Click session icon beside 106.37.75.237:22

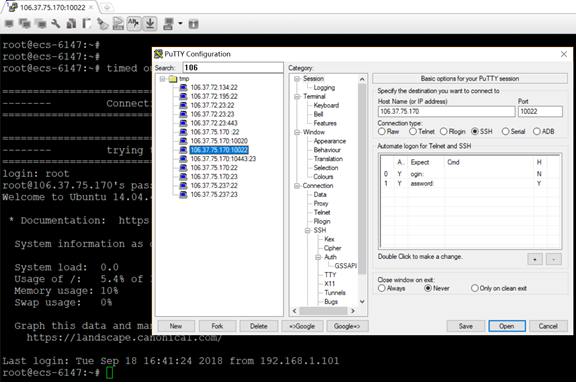coord(183,185)
